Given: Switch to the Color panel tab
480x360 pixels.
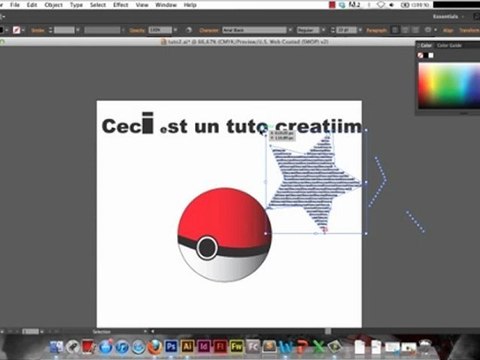Looking at the screenshot, I should [426, 45].
